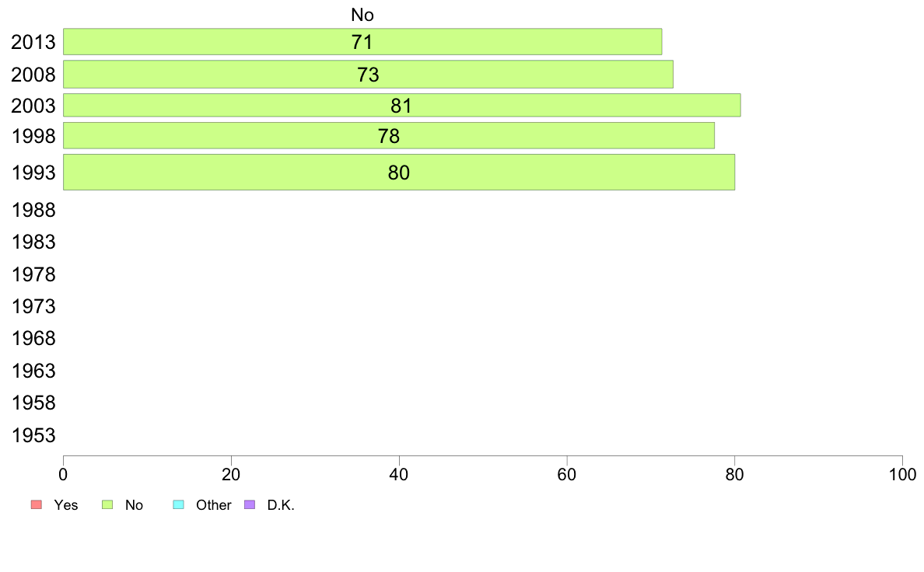
Task: Select the 2003 bar showing 81
Action: pos(402,106)
